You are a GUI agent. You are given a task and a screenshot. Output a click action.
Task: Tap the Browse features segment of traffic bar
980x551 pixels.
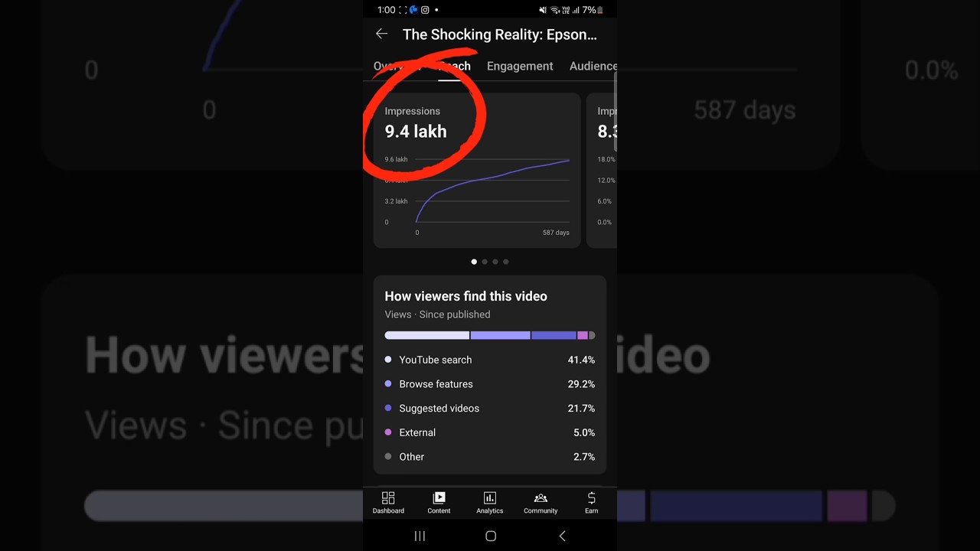coord(500,335)
